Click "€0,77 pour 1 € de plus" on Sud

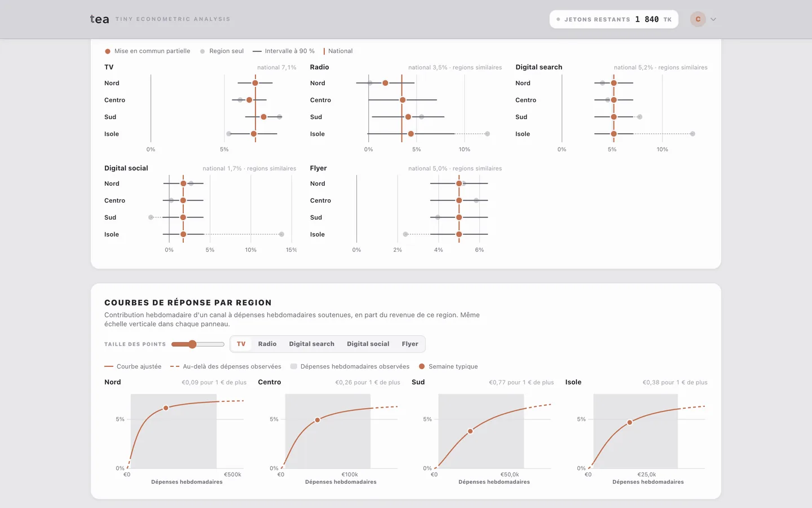pos(522,382)
